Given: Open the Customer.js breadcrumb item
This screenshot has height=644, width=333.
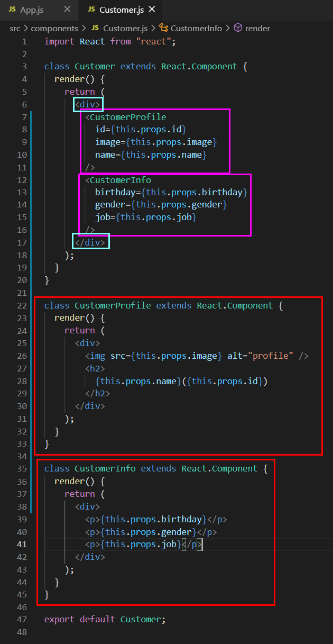Looking at the screenshot, I should click(125, 28).
